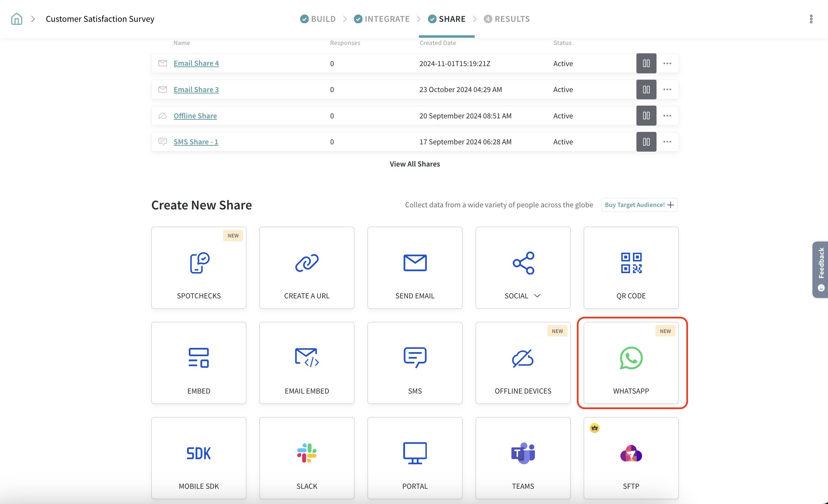
Task: Click View All Shares
Action: coord(415,164)
